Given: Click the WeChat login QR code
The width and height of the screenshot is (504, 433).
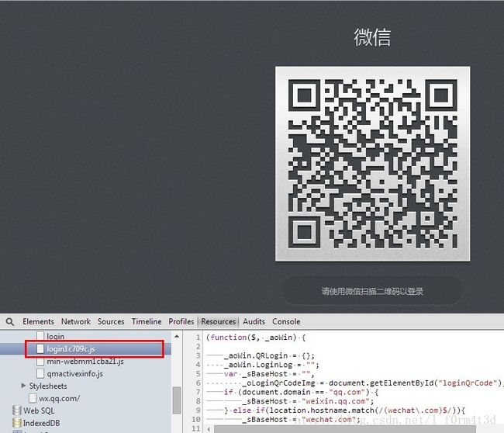Looking at the screenshot, I should click(x=372, y=164).
